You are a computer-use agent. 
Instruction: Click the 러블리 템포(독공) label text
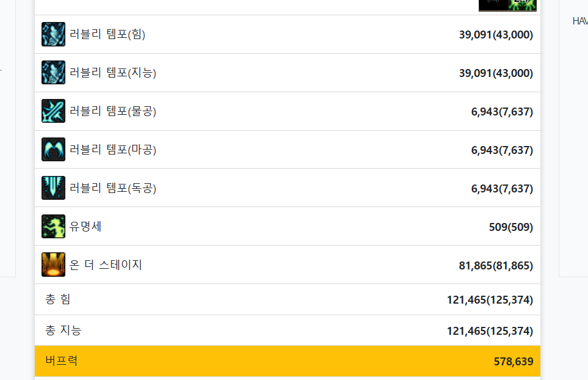[113, 188]
